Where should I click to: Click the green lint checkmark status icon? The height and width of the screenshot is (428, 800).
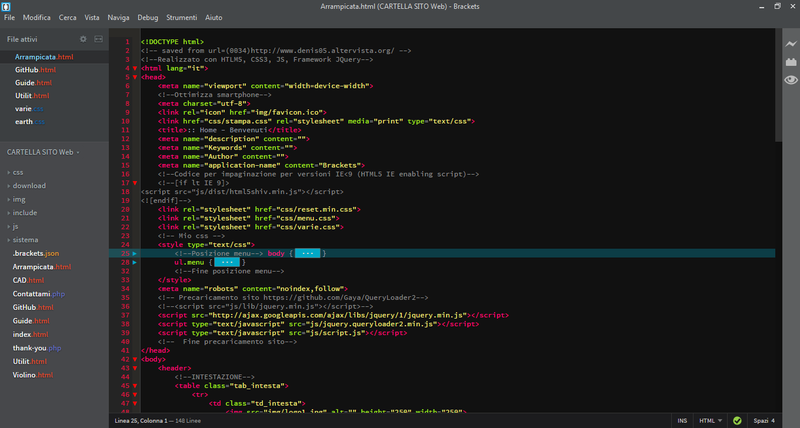(737, 421)
